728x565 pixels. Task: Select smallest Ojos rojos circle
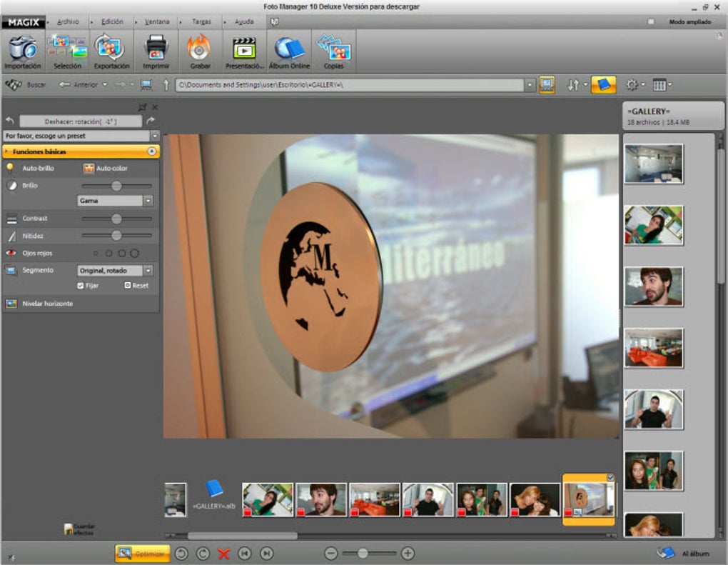coord(96,254)
